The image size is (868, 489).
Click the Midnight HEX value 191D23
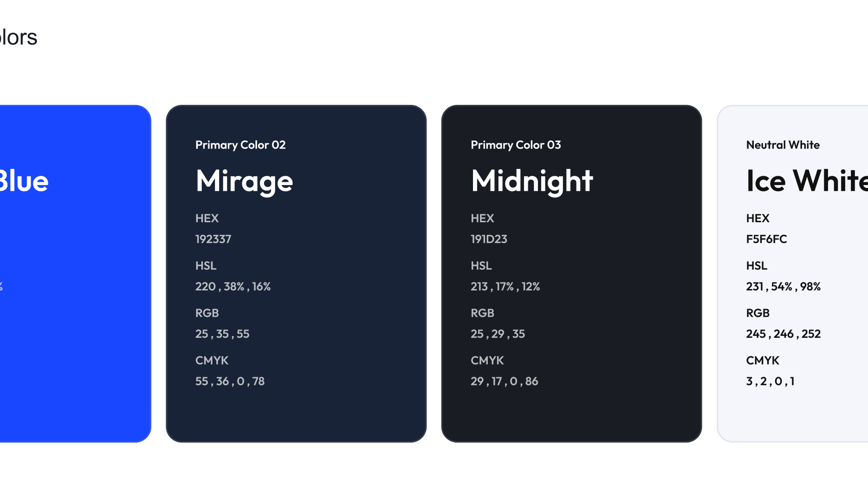pos(489,239)
